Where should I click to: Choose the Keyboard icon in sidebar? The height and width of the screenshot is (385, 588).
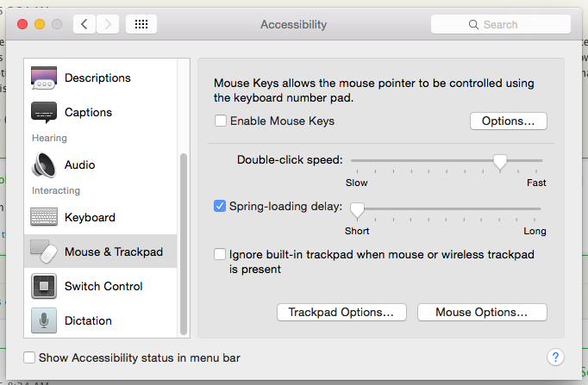[x=44, y=217]
